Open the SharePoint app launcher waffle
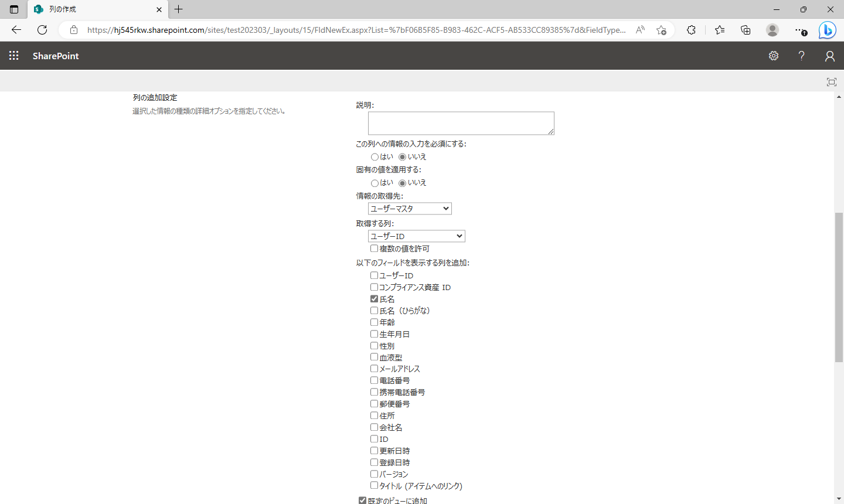The height and width of the screenshot is (504, 844). point(14,56)
